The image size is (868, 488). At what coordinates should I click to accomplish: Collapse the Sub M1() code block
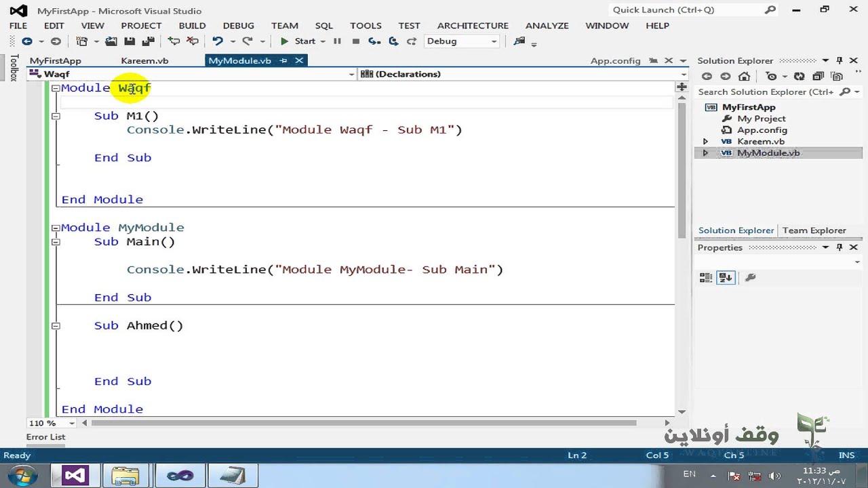[x=56, y=116]
